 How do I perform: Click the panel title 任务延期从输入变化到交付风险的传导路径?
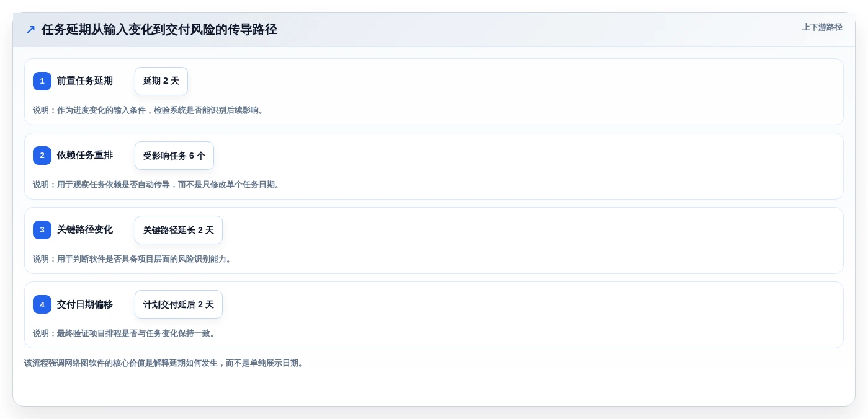point(159,30)
